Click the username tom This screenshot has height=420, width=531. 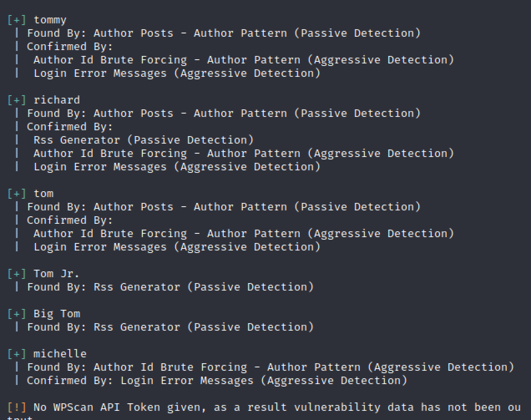tap(43, 194)
